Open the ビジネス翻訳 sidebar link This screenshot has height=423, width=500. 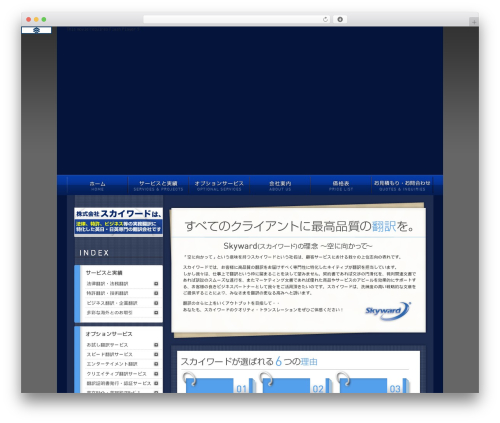112,303
